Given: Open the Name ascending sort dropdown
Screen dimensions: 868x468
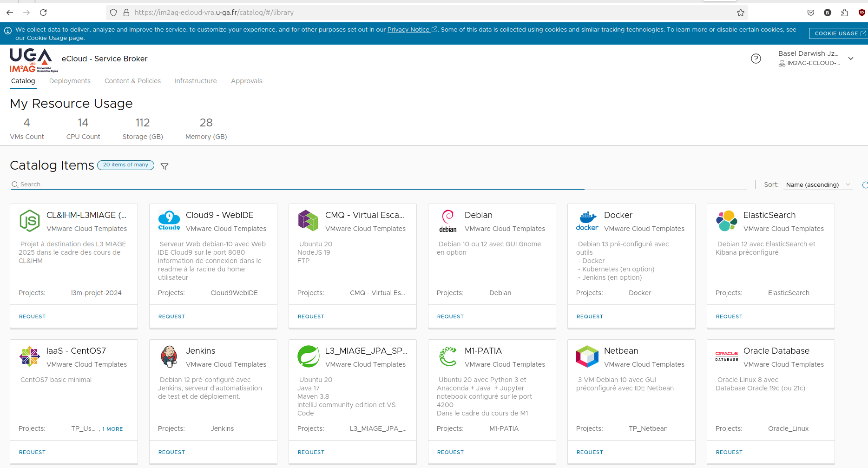Looking at the screenshot, I should coord(817,185).
